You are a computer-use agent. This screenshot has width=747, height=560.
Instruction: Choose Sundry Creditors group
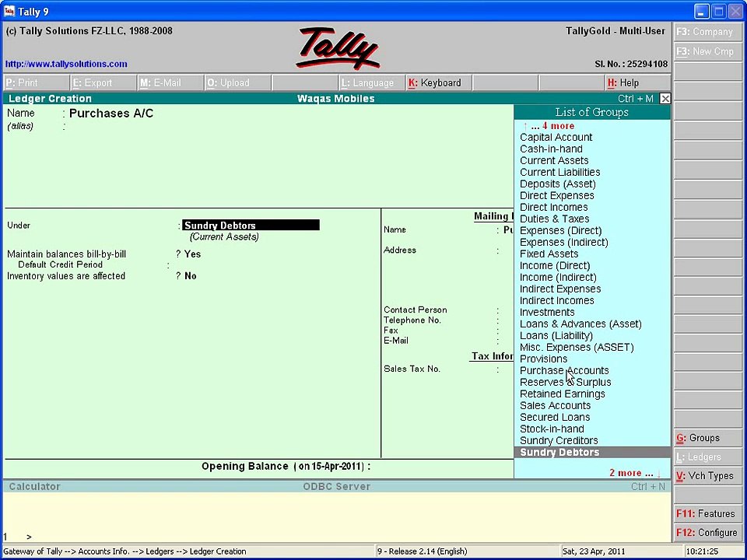(x=559, y=440)
